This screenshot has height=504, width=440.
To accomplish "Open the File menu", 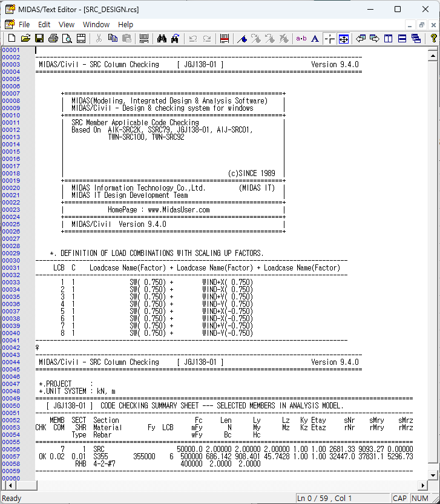I will click(x=24, y=24).
